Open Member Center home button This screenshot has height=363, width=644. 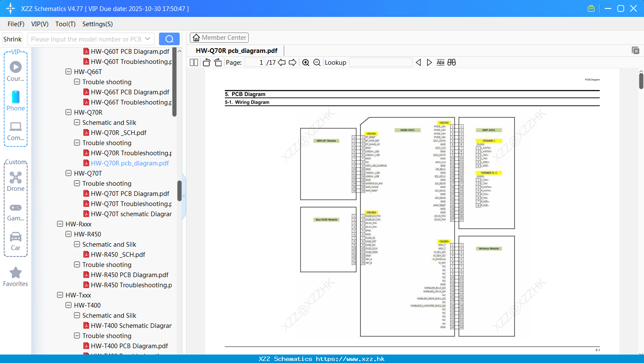(x=219, y=38)
